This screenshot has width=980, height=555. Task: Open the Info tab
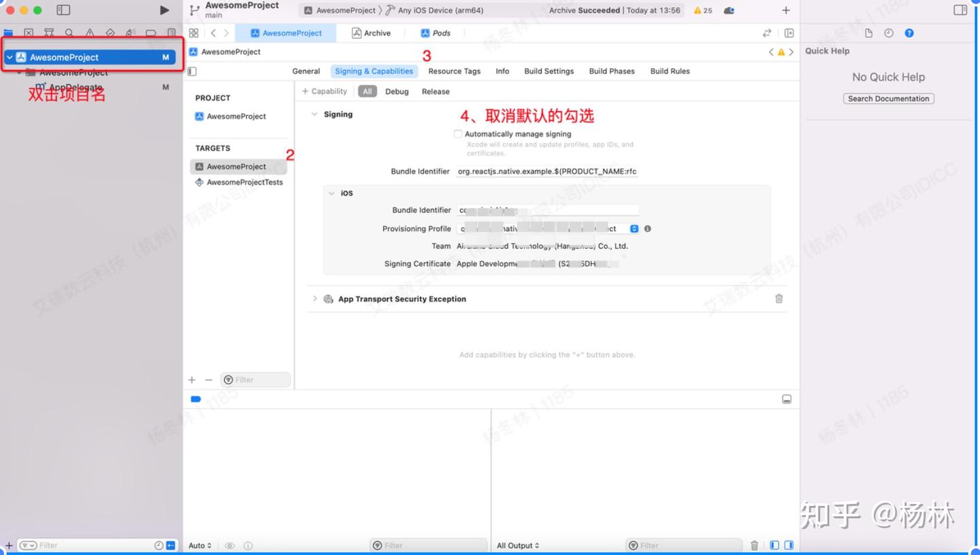click(502, 71)
